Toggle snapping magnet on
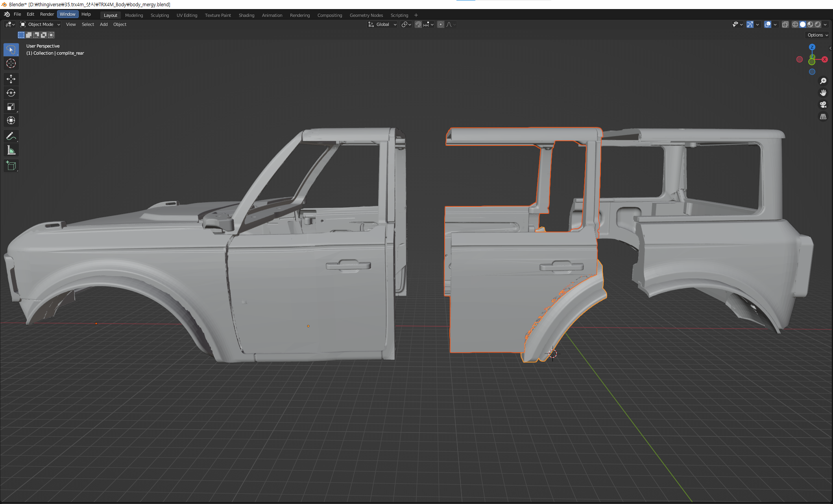Image resolution: width=833 pixels, height=504 pixels. [418, 24]
